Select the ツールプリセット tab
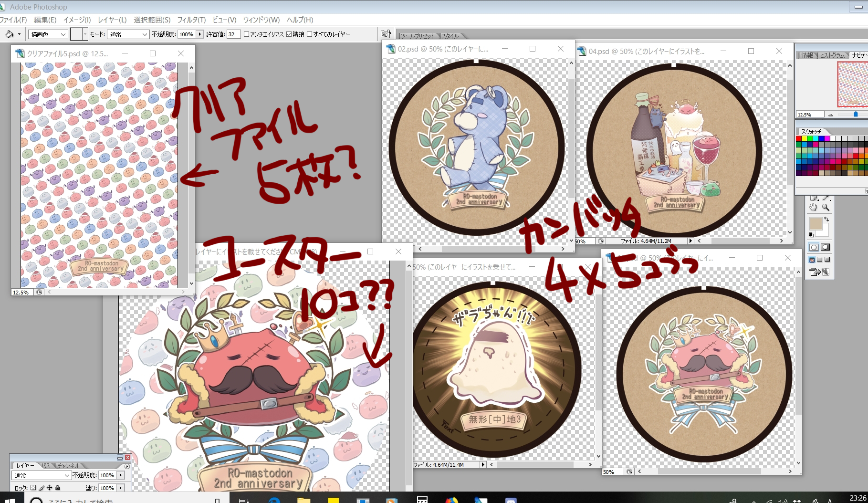This screenshot has height=503, width=868. click(x=418, y=36)
